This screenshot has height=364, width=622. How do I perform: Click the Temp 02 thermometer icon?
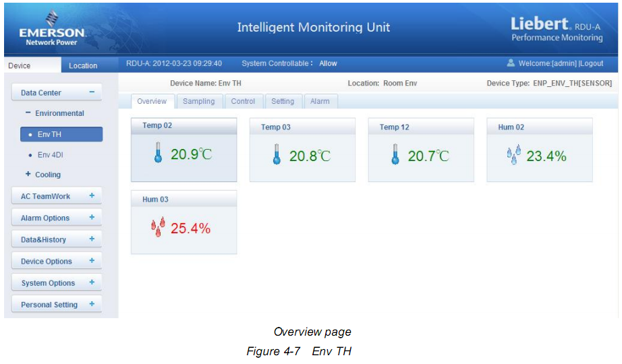coord(158,154)
